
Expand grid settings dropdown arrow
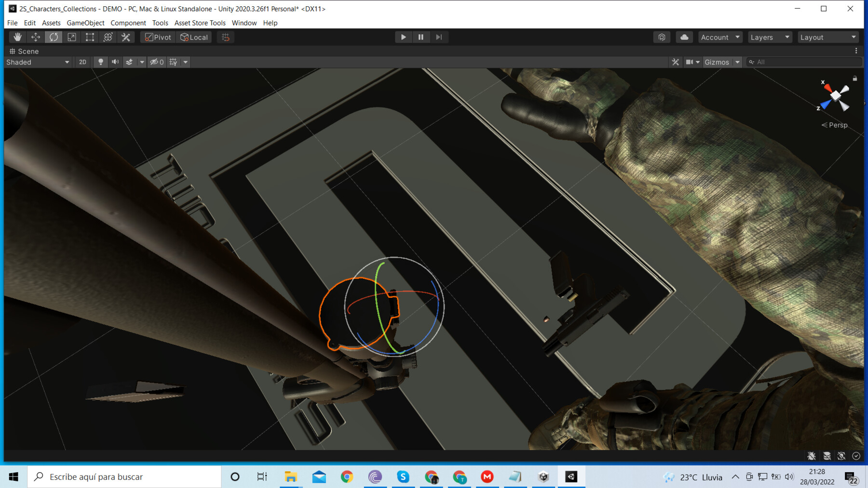pos(186,62)
